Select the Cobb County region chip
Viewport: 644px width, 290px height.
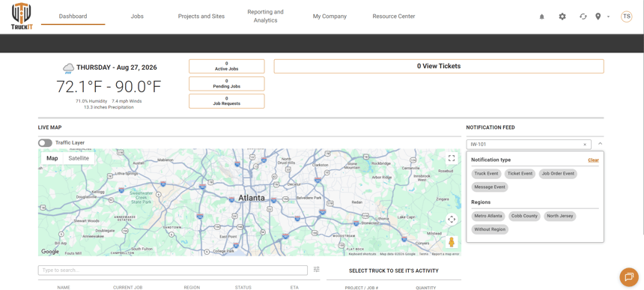tap(524, 216)
